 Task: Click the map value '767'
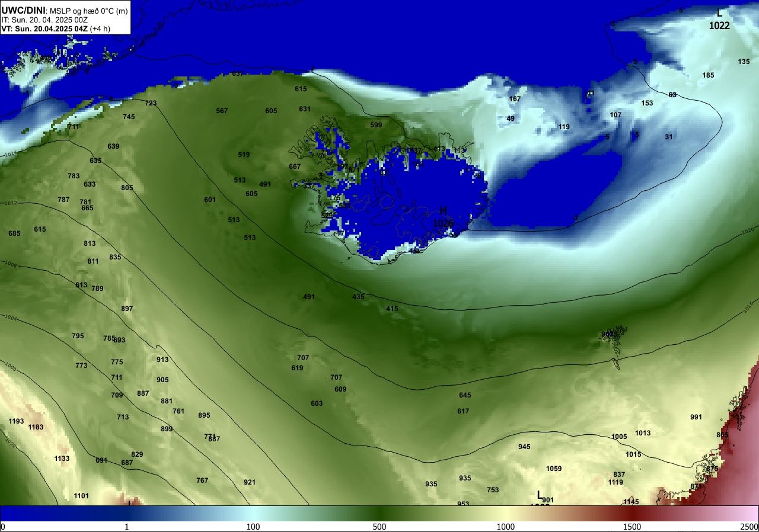point(202,480)
